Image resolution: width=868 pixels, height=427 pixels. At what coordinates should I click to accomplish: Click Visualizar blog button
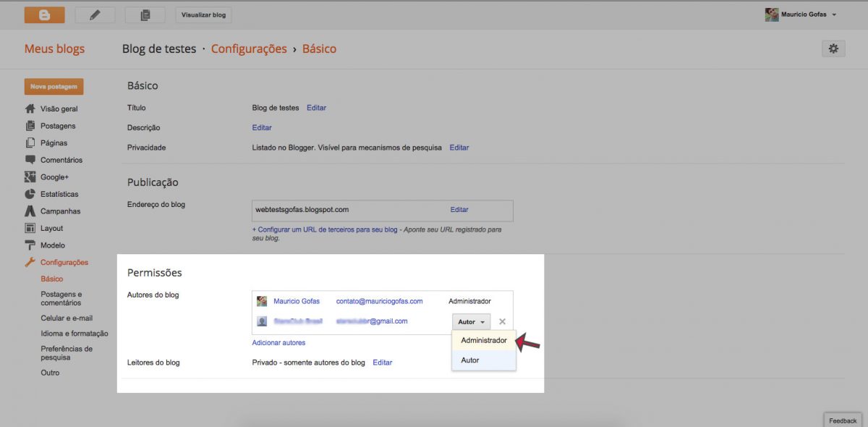point(203,14)
